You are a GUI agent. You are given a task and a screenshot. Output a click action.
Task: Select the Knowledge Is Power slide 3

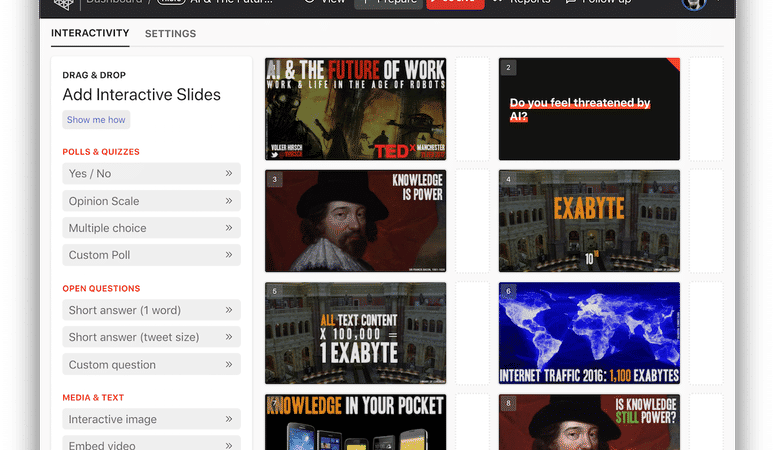coord(355,221)
